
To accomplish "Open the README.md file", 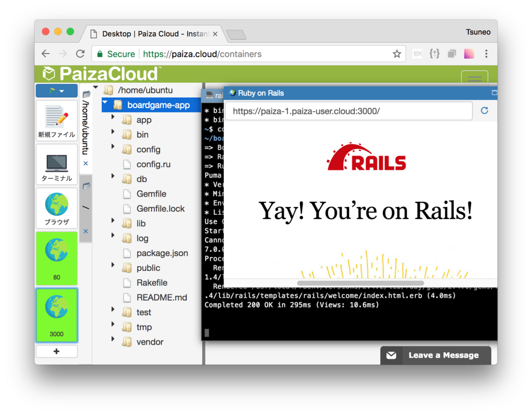I will tap(162, 297).
